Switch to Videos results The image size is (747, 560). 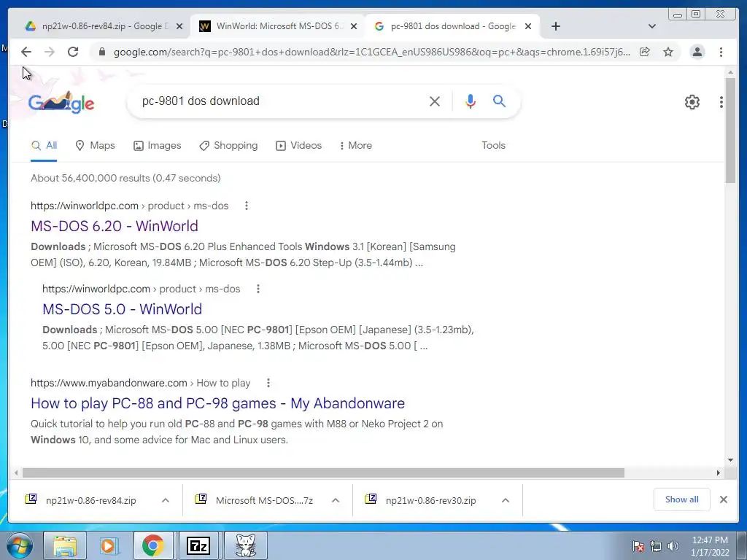(x=298, y=146)
